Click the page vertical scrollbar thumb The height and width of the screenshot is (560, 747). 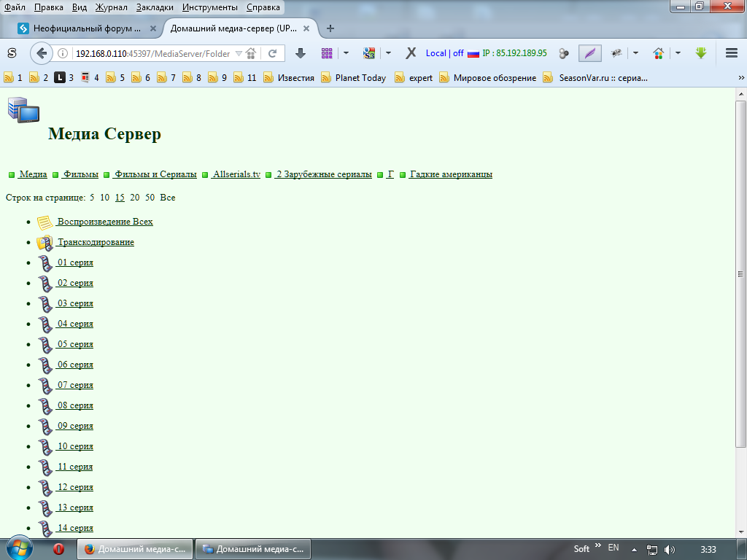740,273
